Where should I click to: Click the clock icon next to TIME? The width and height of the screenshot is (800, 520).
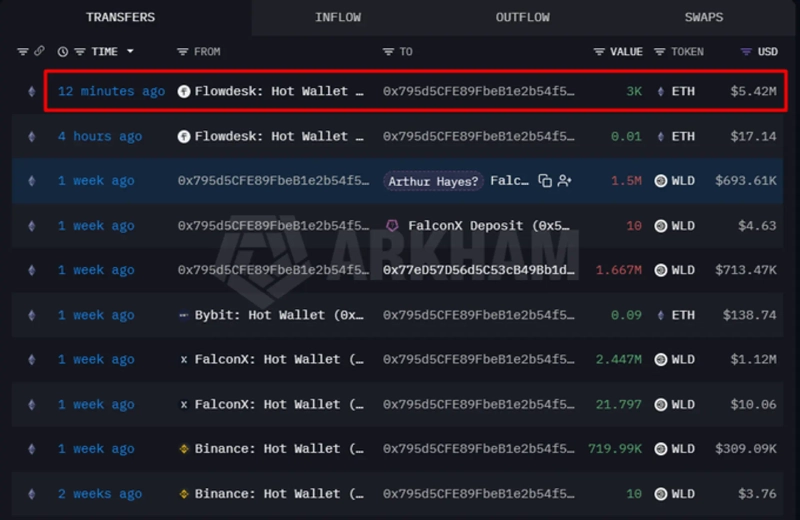[x=63, y=52]
